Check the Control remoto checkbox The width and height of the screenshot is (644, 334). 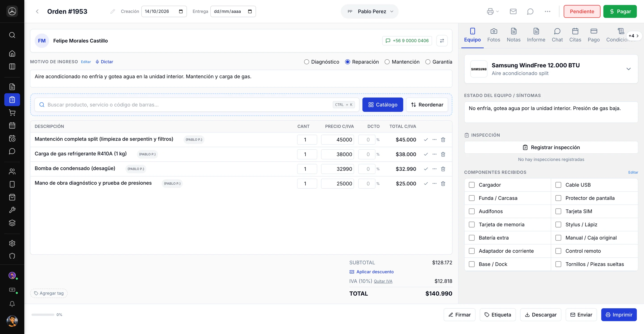point(558,251)
